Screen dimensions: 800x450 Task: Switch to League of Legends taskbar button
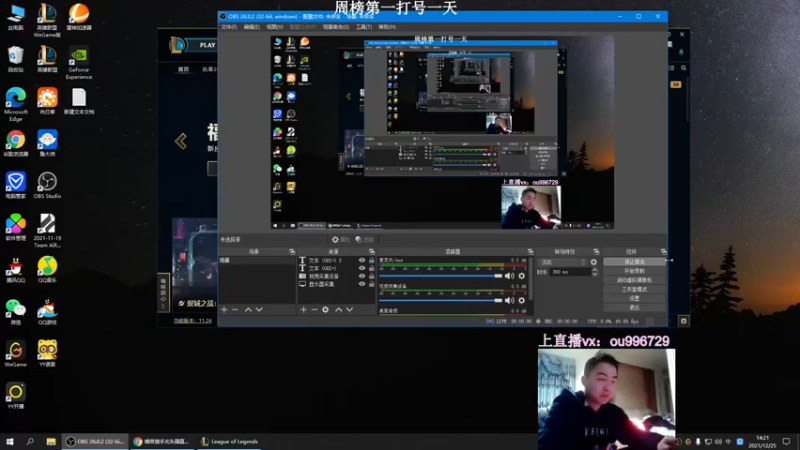click(229, 441)
